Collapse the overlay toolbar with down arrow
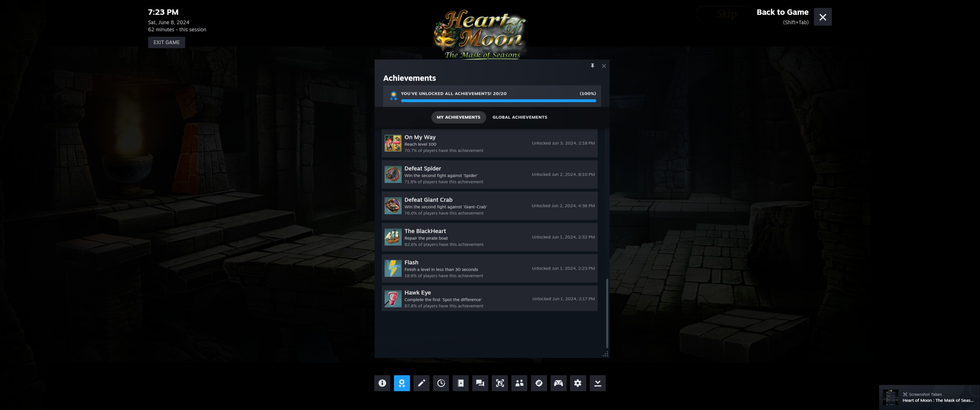 click(x=597, y=383)
